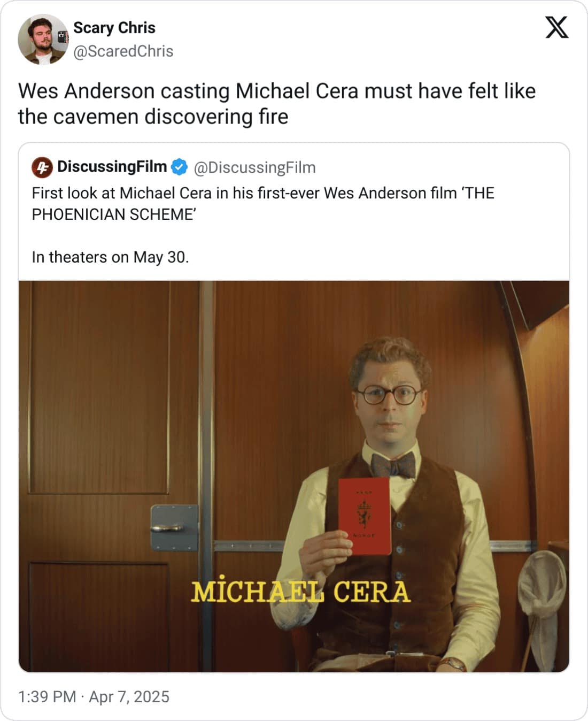The image size is (588, 721).
Task: Click the yellow MICHAEL CERA caption
Action: tap(301, 592)
